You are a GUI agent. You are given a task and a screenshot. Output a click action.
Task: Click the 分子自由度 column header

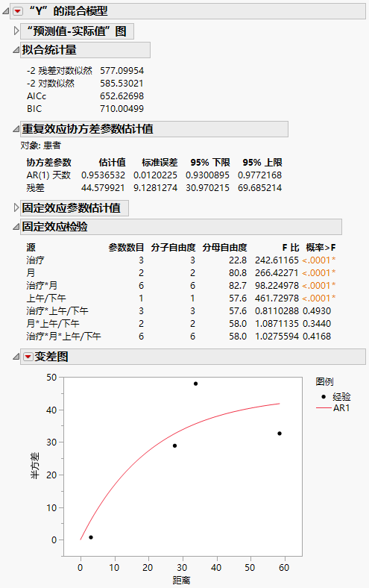(x=173, y=248)
